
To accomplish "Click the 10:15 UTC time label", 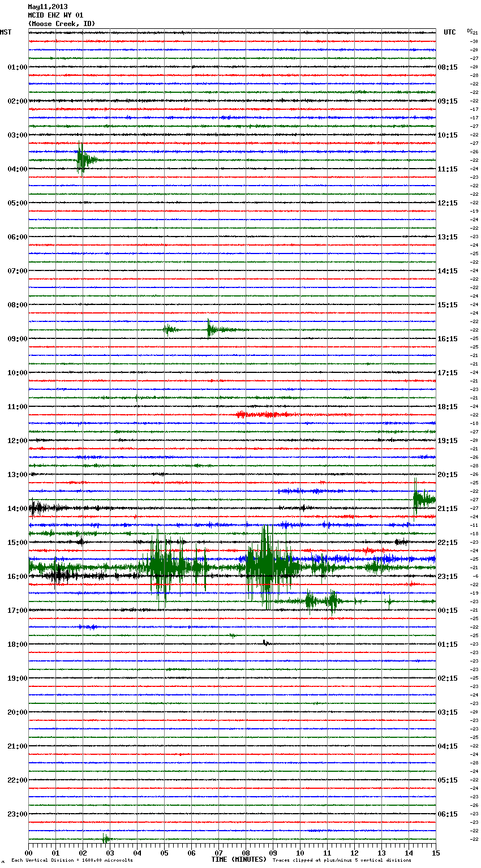I will click(448, 135).
